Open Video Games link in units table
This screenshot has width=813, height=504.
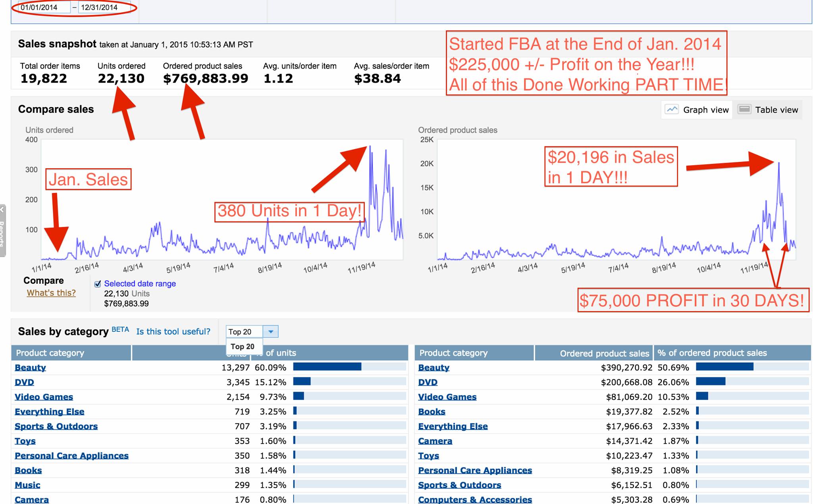click(44, 397)
